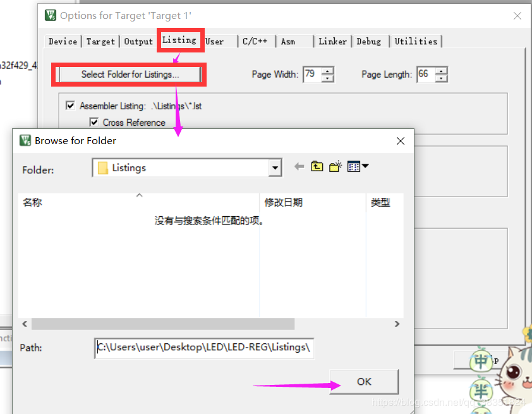Decrease the Page Width value
This screenshot has width=532, height=414.
click(328, 78)
